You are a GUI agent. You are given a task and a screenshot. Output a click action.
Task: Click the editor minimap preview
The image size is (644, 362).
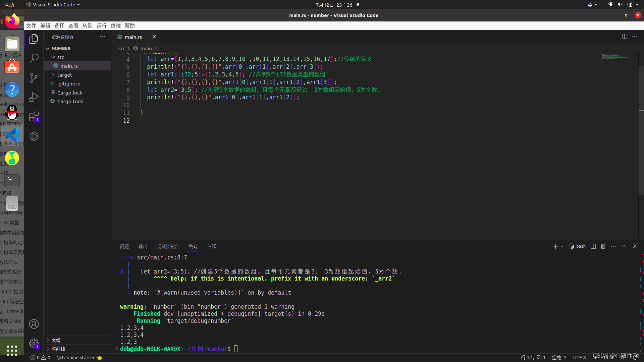tap(614, 56)
